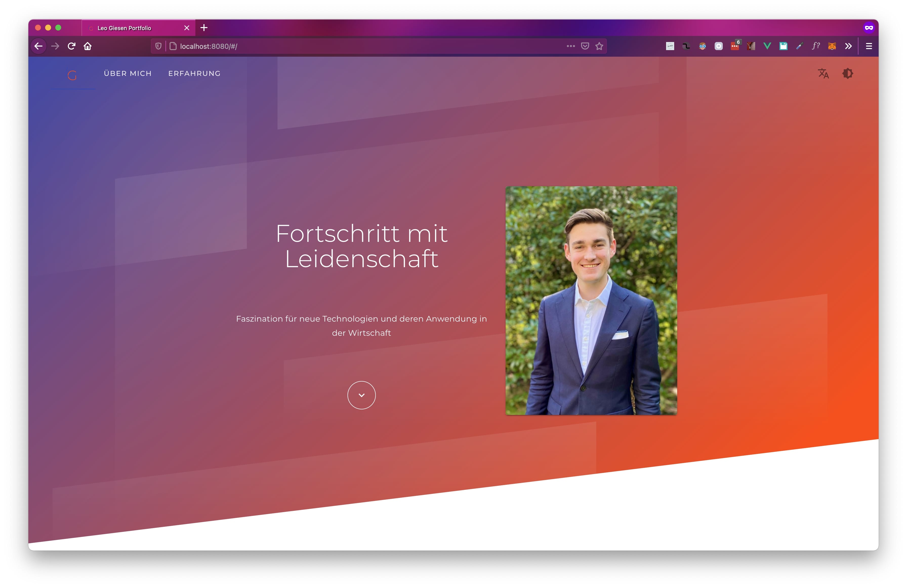
Task: Open the Tab Notes extension icon
Action: tap(670, 46)
